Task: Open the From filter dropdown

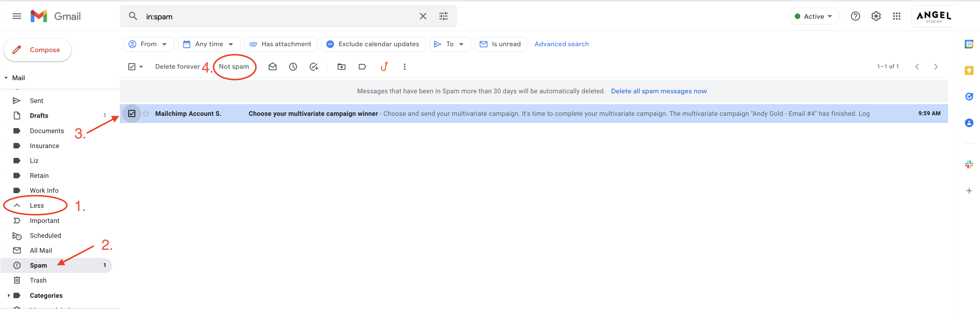Action: (148, 44)
